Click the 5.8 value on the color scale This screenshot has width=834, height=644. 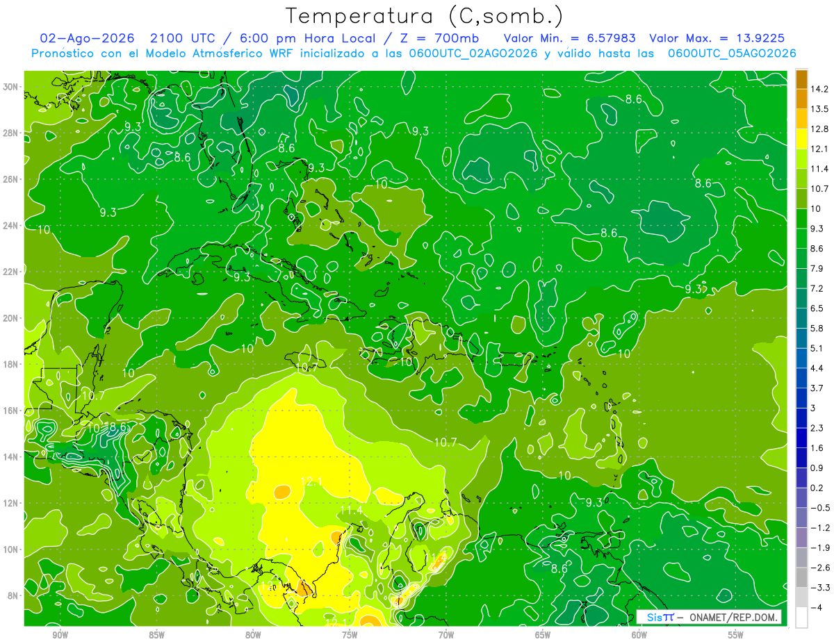[x=817, y=328]
